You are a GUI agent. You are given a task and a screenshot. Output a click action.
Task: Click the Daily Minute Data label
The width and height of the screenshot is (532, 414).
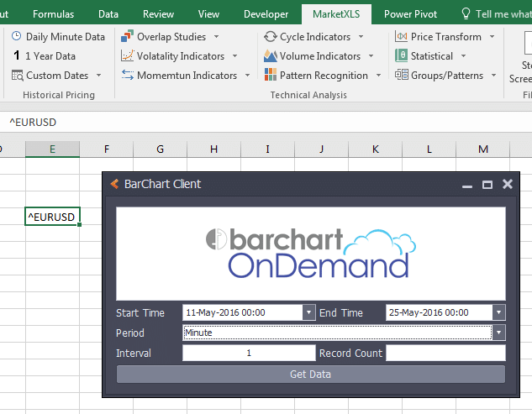(66, 37)
